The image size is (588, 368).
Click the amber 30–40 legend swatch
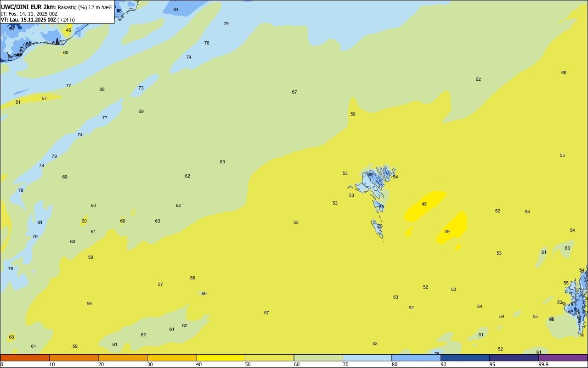tap(171, 357)
